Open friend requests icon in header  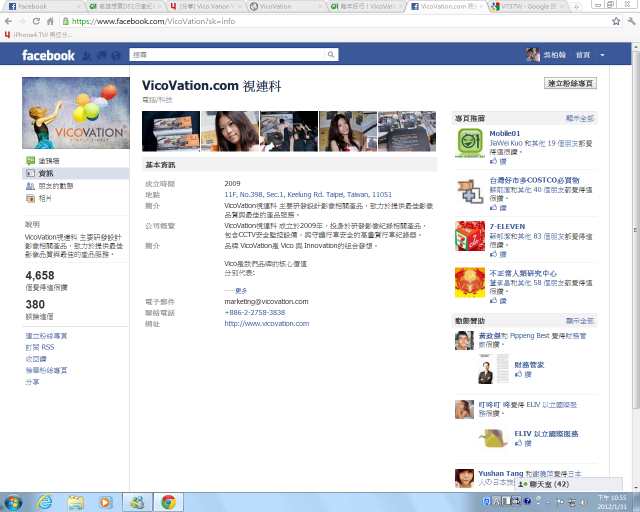[87, 56]
